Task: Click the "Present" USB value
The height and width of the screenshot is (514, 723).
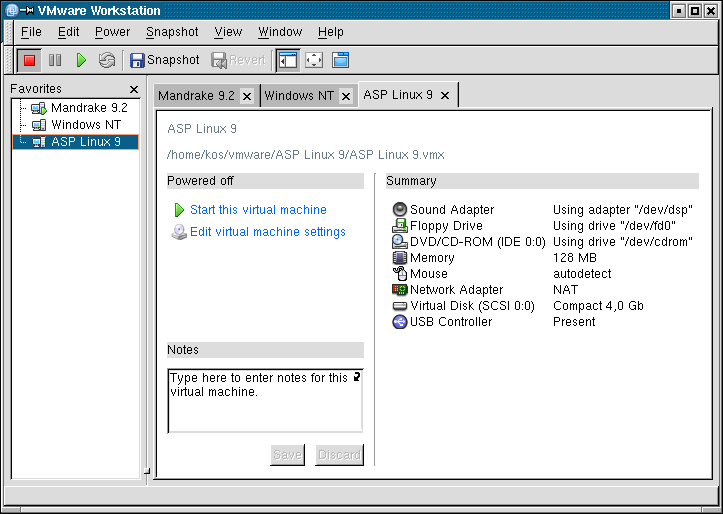Action: click(x=574, y=322)
